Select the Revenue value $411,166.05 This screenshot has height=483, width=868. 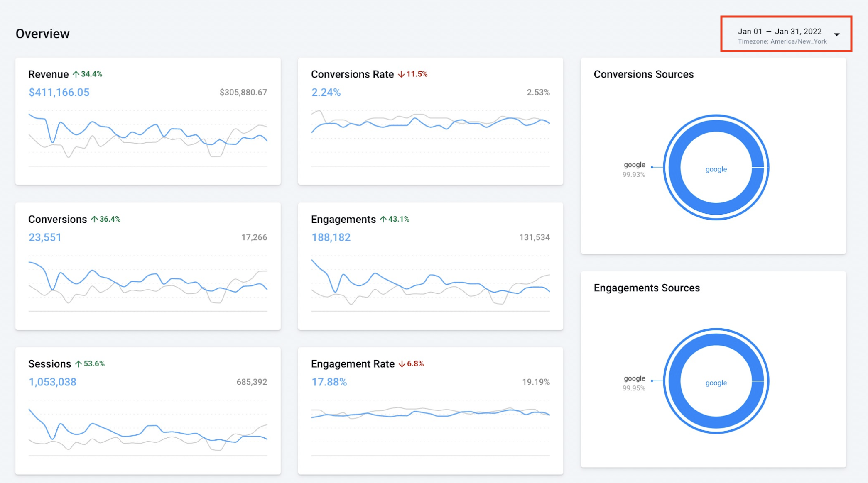coord(59,92)
